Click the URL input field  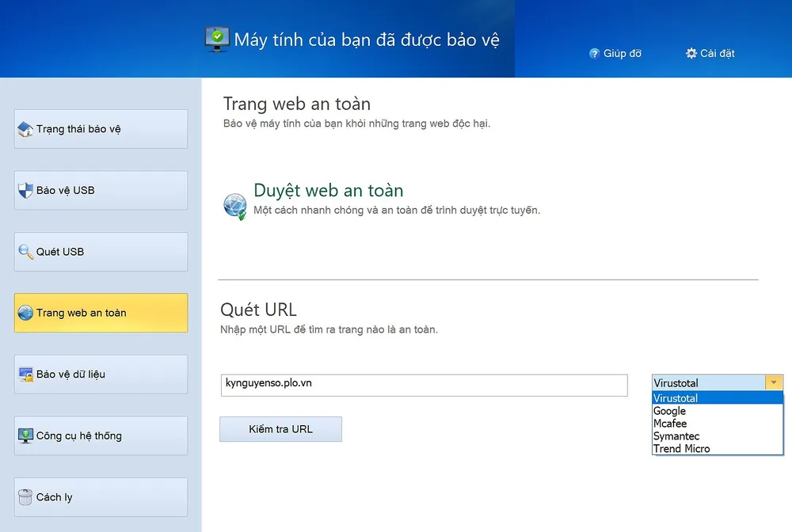(424, 385)
